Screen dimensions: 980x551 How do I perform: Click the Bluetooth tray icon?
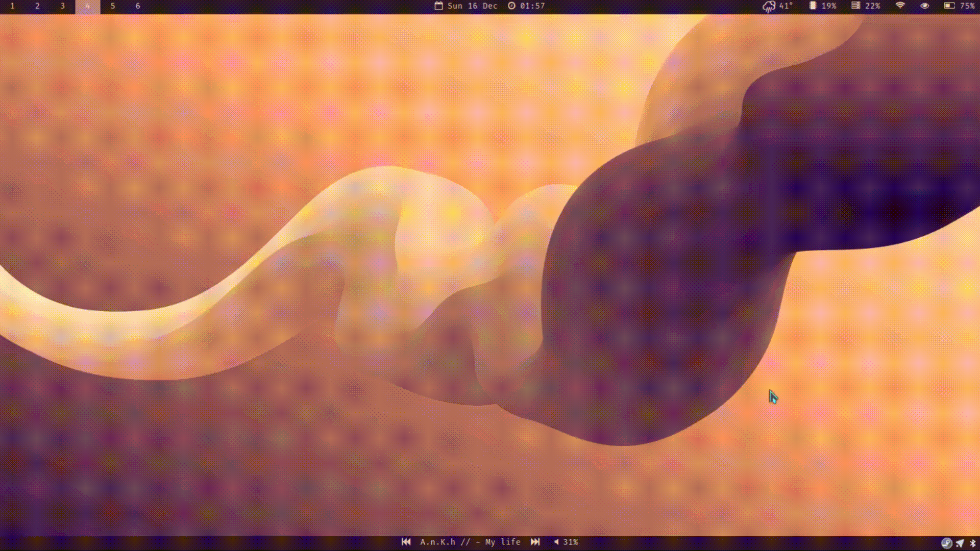(972, 543)
